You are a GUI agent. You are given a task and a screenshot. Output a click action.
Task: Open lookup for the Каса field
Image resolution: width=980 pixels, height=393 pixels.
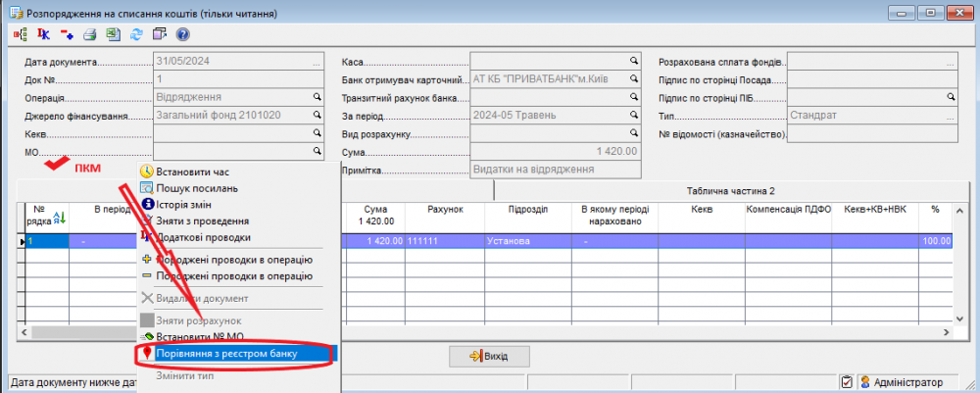pyautogui.click(x=634, y=62)
